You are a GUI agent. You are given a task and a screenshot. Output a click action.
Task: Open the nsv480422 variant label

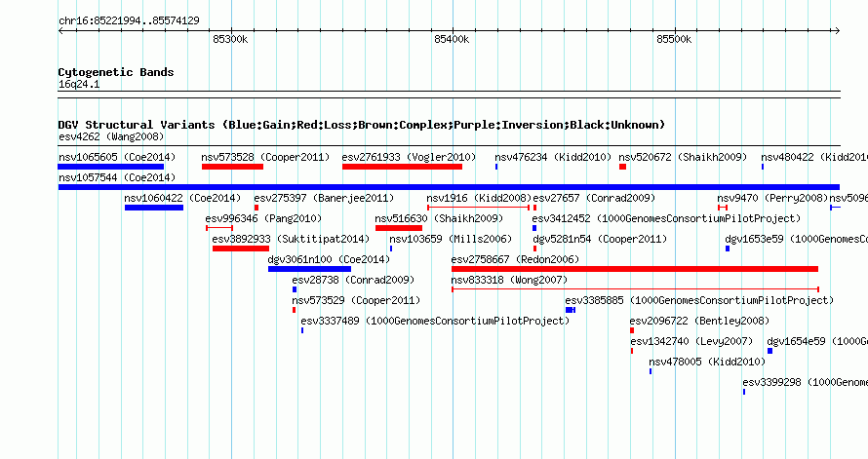tap(814, 157)
